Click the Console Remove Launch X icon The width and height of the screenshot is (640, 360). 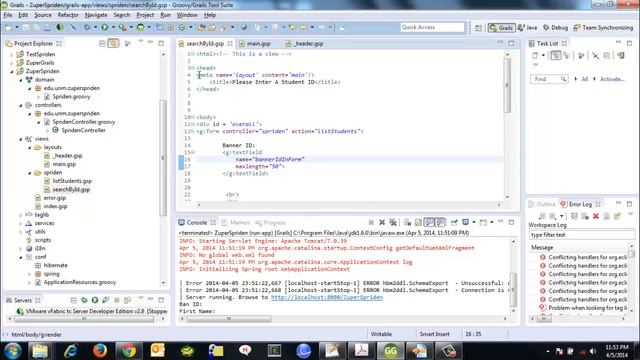(x=382, y=222)
